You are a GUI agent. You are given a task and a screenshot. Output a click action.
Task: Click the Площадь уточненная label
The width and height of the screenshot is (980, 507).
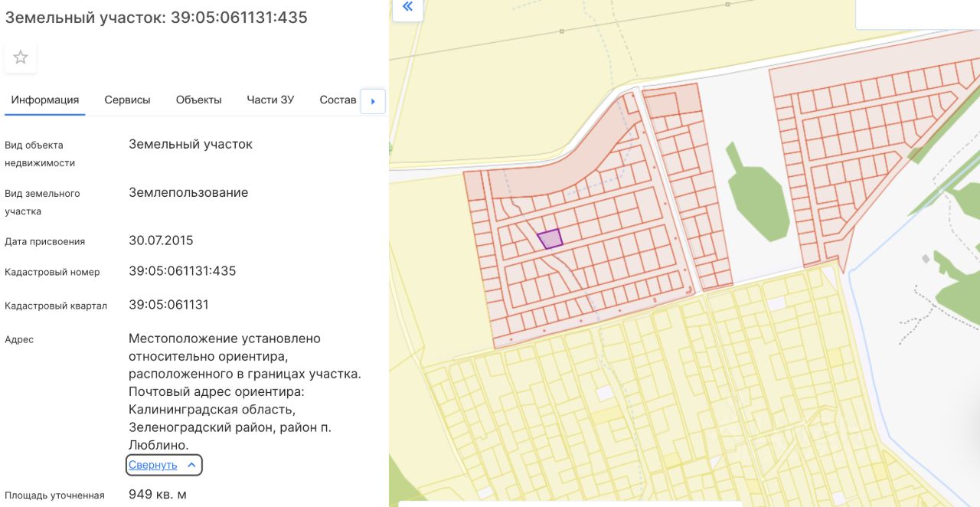54,496
